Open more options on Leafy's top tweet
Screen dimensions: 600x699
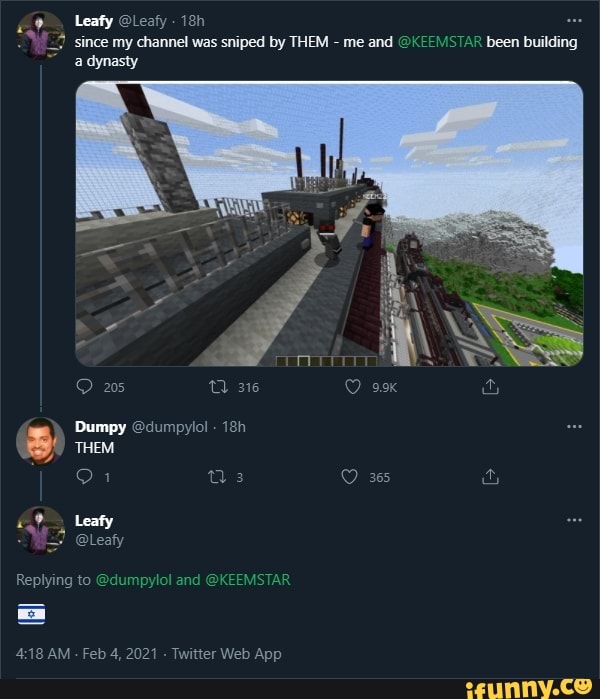click(573, 19)
